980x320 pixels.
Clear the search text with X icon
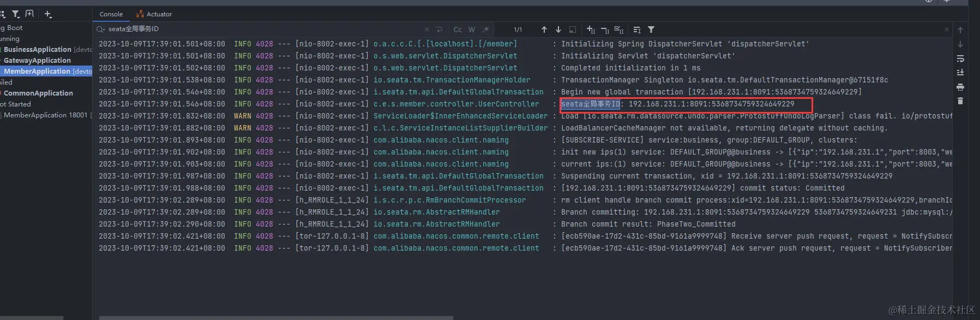426,29
